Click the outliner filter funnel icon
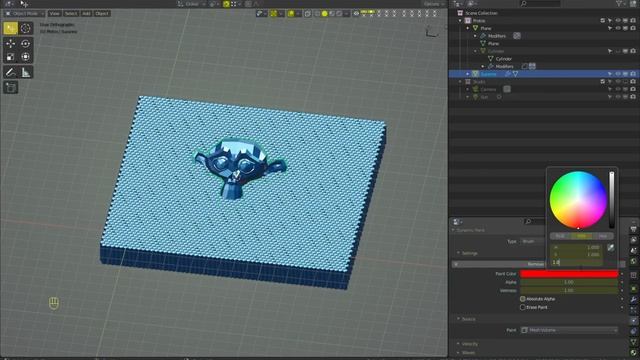This screenshot has height=360, width=640. click(x=619, y=4)
